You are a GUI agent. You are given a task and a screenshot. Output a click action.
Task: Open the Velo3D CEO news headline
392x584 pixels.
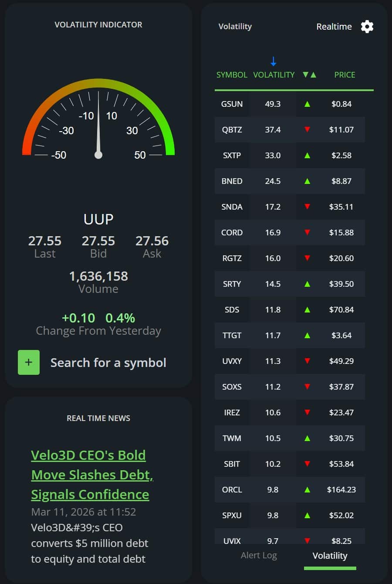(90, 475)
